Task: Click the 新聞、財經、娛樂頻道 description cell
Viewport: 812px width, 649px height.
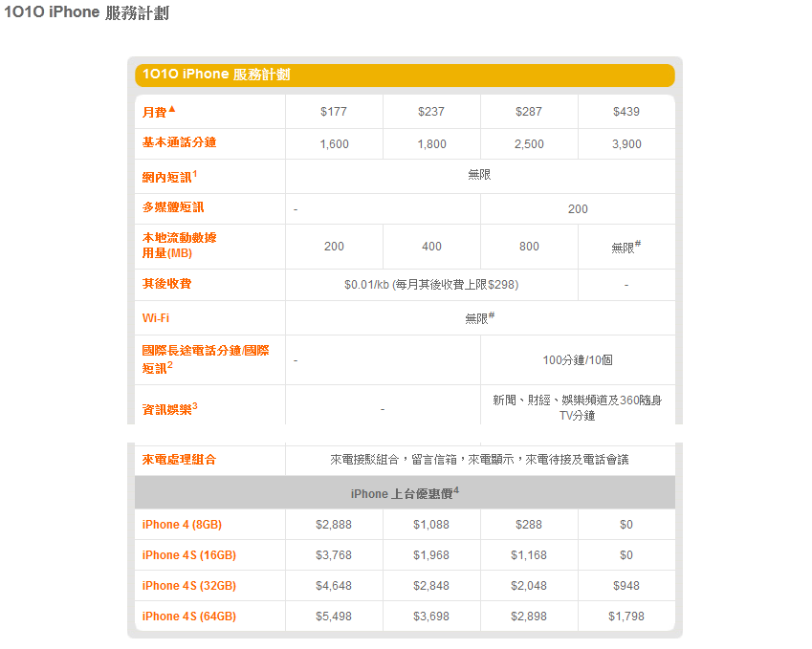Action: point(578,408)
